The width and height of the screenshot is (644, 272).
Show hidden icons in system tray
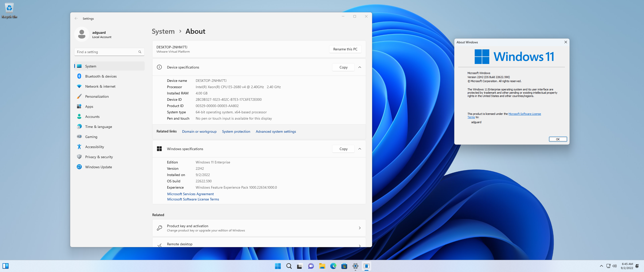pos(601,266)
